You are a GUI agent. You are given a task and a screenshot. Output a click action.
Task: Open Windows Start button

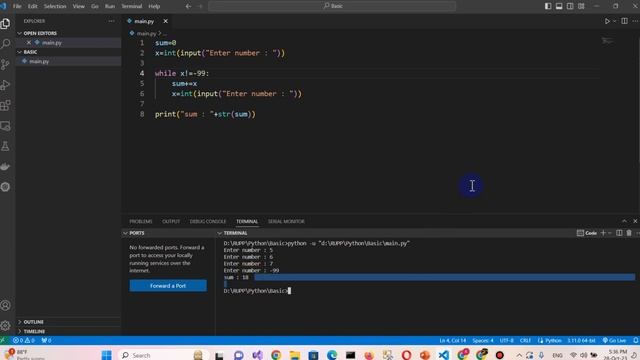point(107,355)
